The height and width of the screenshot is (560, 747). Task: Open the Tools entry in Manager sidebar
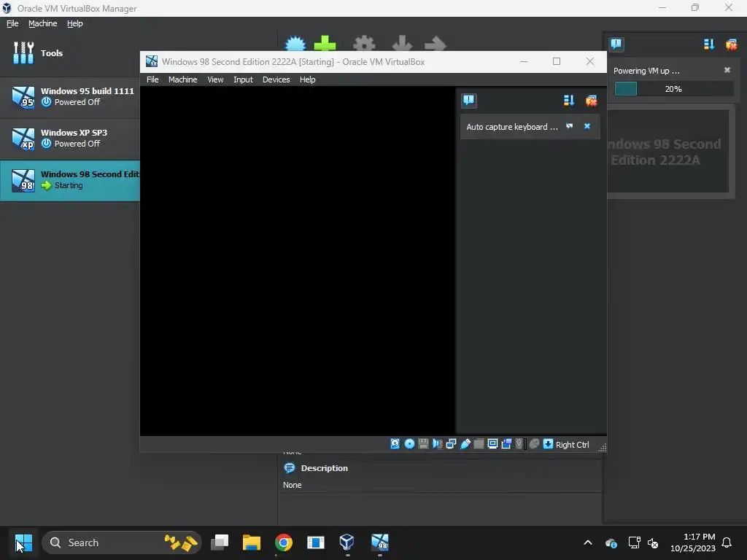70,52
